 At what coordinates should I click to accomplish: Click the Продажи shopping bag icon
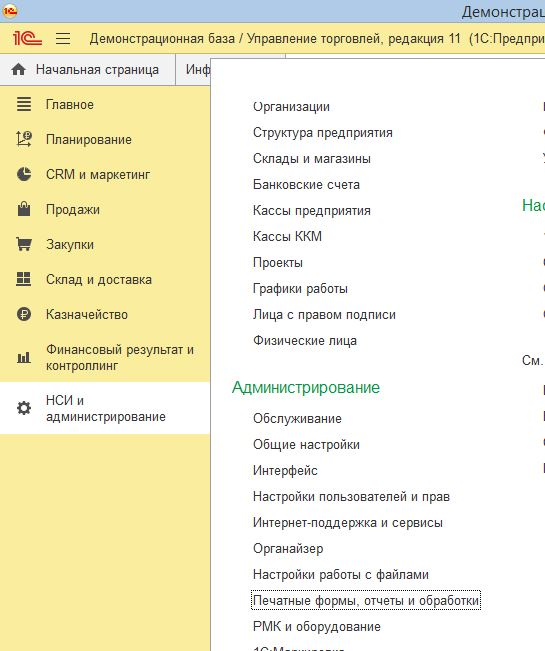point(24,209)
